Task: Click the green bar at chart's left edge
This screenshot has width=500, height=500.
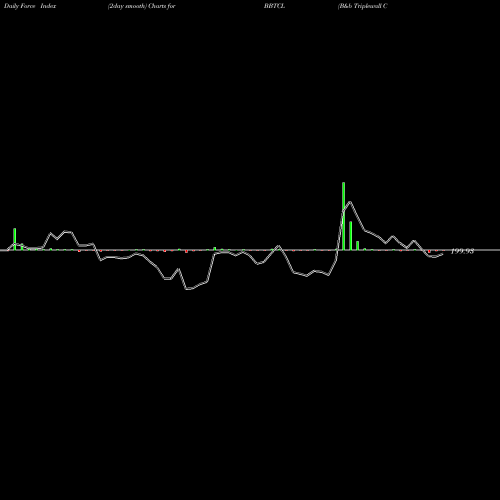Action: point(15,239)
